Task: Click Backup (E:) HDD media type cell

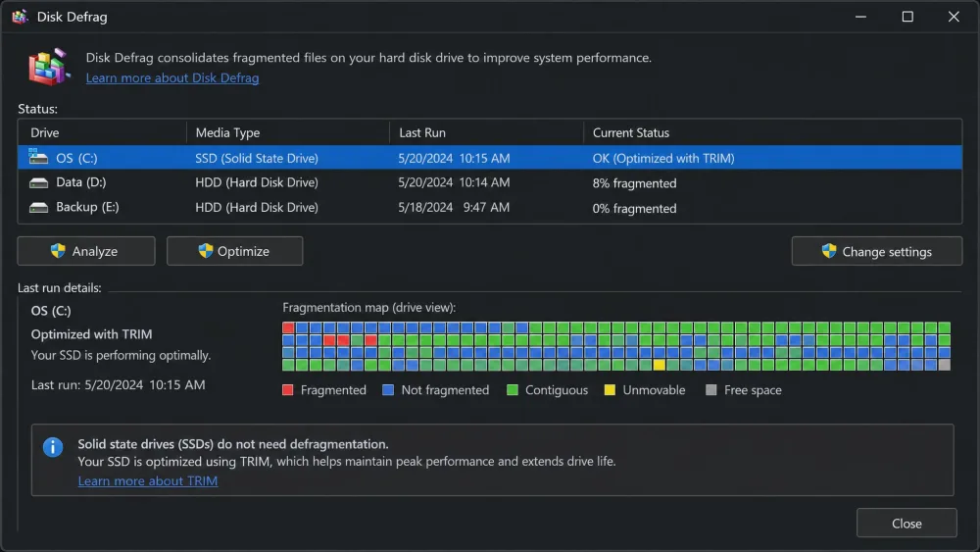Action: [x=256, y=208]
